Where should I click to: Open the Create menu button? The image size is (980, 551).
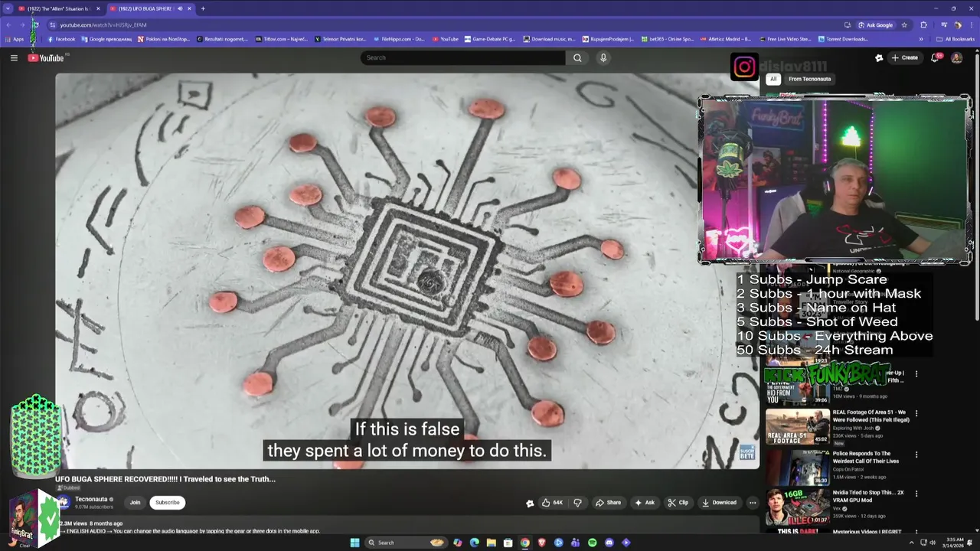point(905,57)
